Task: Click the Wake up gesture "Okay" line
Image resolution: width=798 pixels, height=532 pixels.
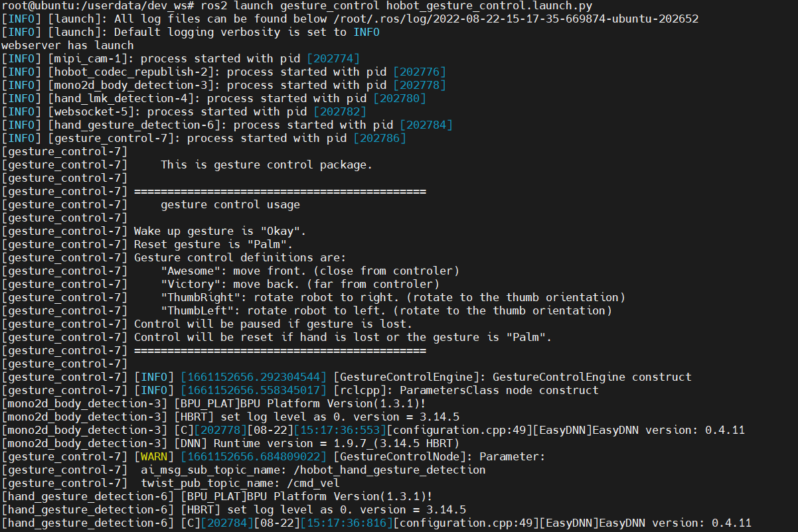Action: pyautogui.click(x=220, y=232)
